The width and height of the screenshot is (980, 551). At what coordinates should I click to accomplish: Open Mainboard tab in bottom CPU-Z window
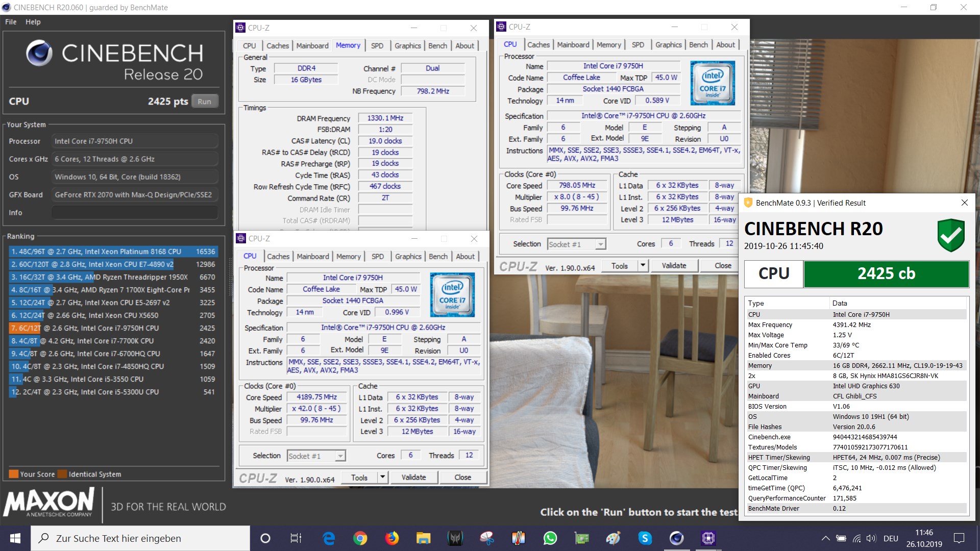(313, 256)
